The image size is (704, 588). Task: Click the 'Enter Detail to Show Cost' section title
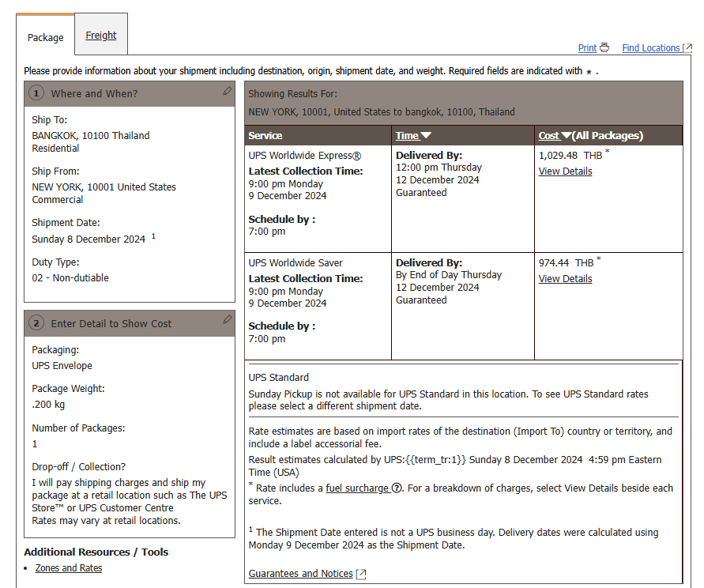point(111,323)
